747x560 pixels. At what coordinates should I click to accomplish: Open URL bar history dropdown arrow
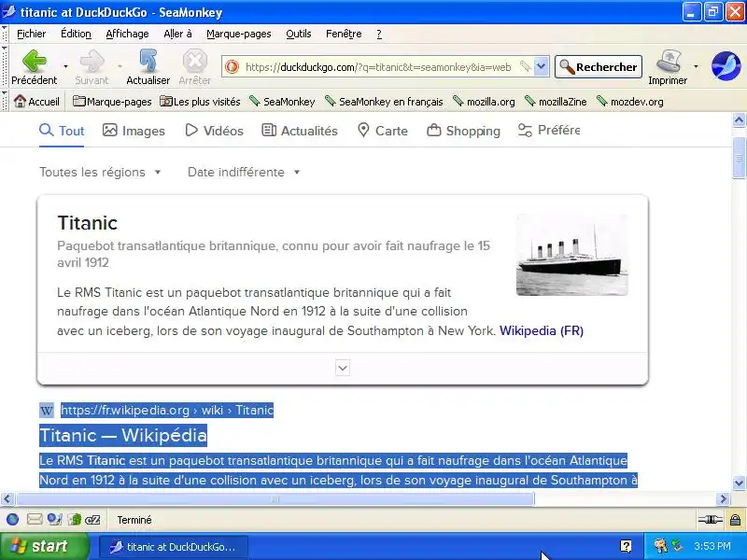click(x=542, y=66)
